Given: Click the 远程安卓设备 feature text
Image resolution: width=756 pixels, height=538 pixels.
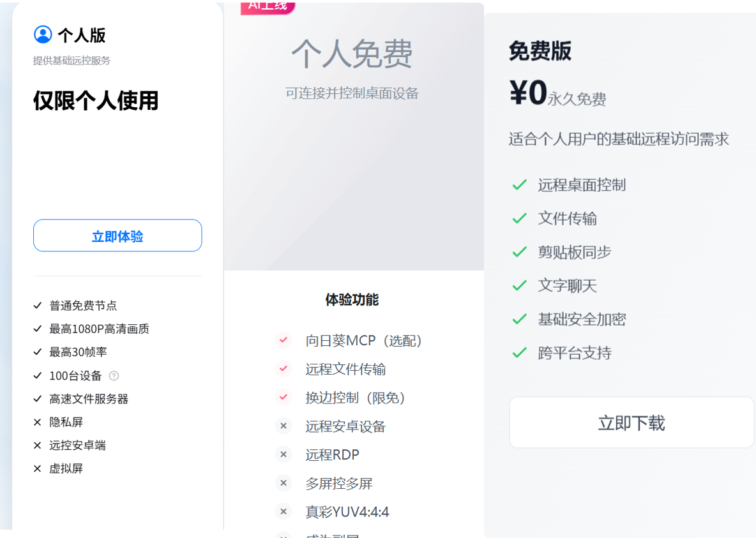Looking at the screenshot, I should point(345,426).
